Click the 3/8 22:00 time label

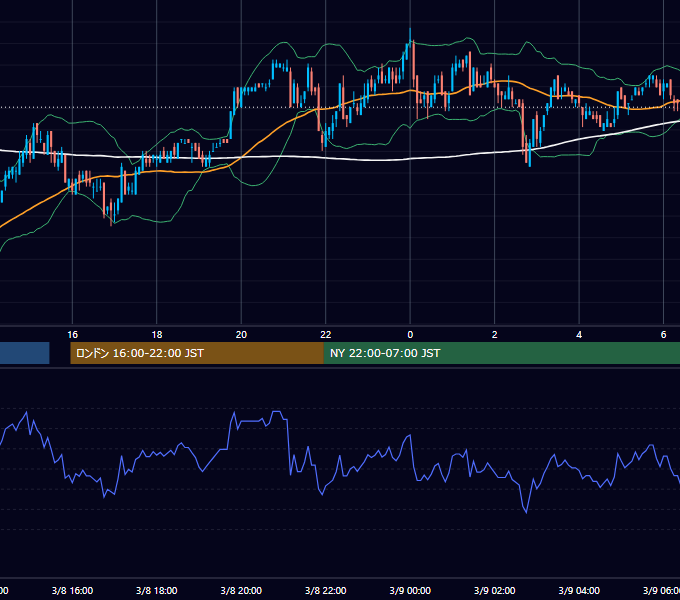pyautogui.click(x=326, y=590)
